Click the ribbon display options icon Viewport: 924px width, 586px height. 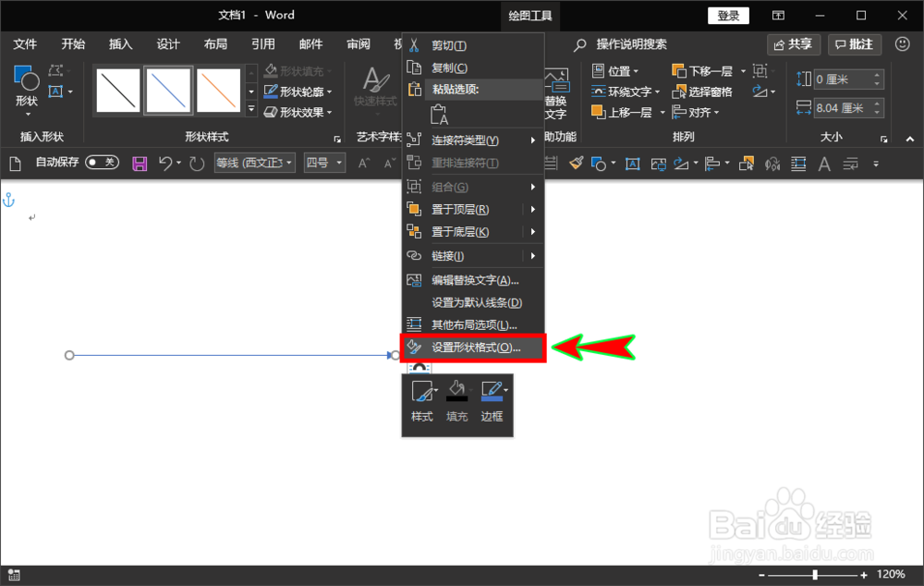click(x=778, y=16)
